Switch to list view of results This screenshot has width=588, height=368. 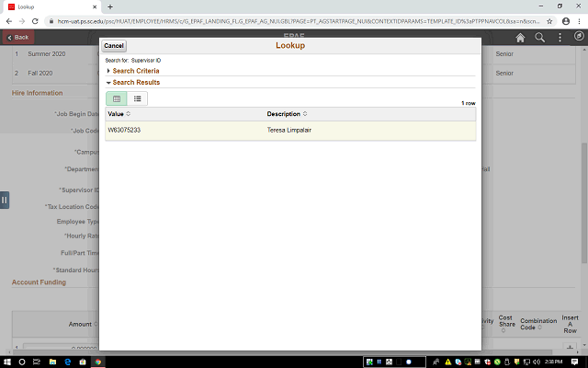(x=137, y=98)
